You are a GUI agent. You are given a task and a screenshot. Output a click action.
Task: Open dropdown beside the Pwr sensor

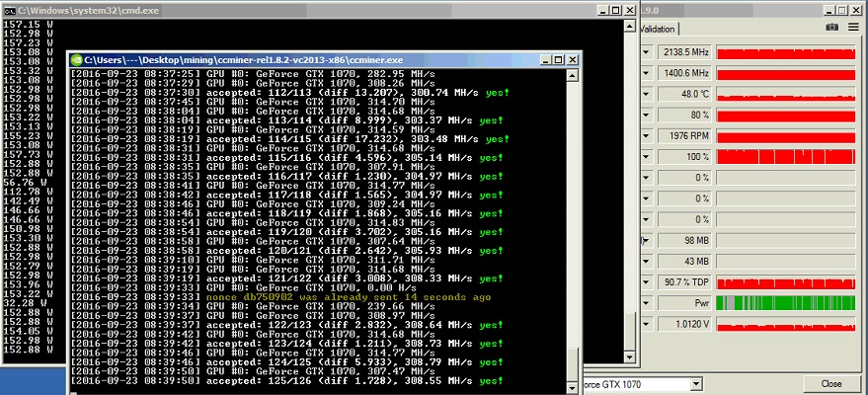click(646, 303)
